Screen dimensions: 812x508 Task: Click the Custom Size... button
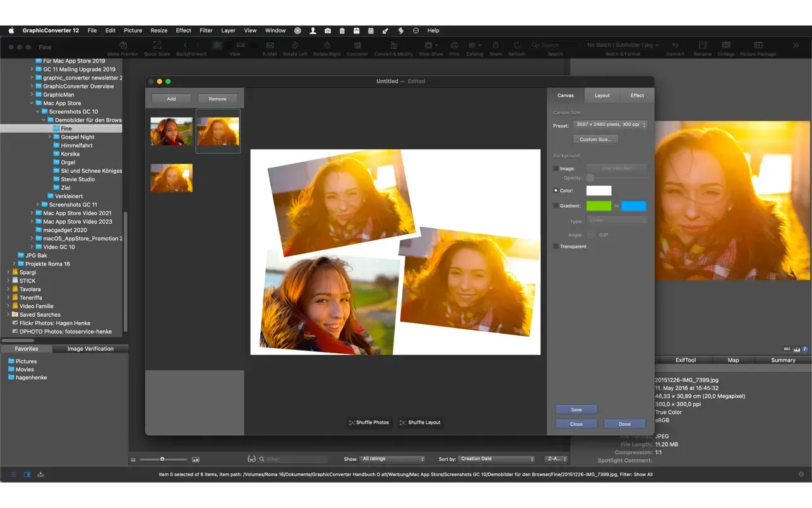(x=595, y=139)
